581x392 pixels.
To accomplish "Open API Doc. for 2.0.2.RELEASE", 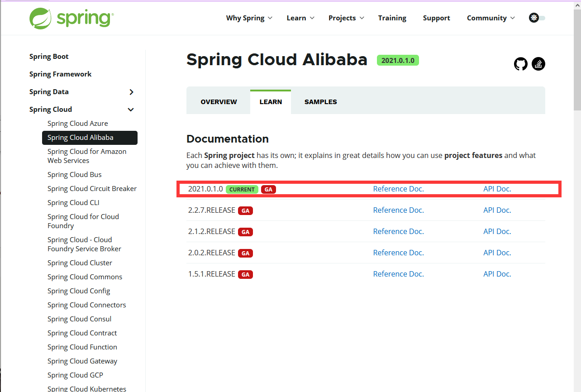I will coord(497,253).
